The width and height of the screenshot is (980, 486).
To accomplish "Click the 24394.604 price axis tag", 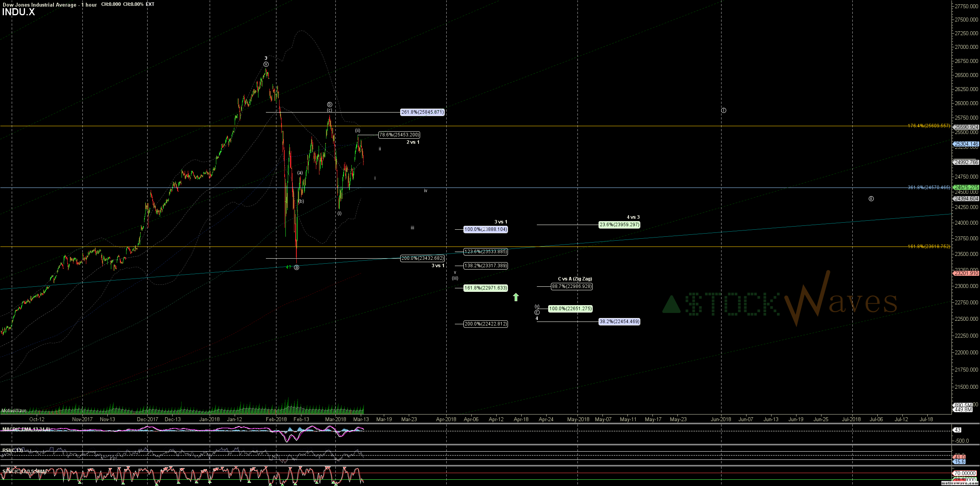I will pos(966,198).
